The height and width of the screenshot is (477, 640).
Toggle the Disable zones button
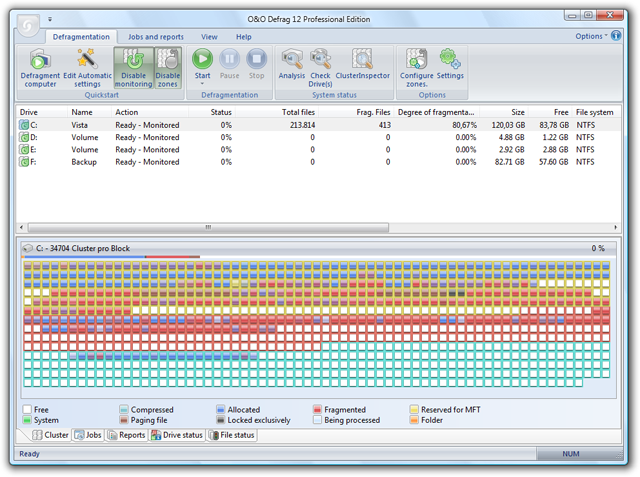click(x=168, y=68)
